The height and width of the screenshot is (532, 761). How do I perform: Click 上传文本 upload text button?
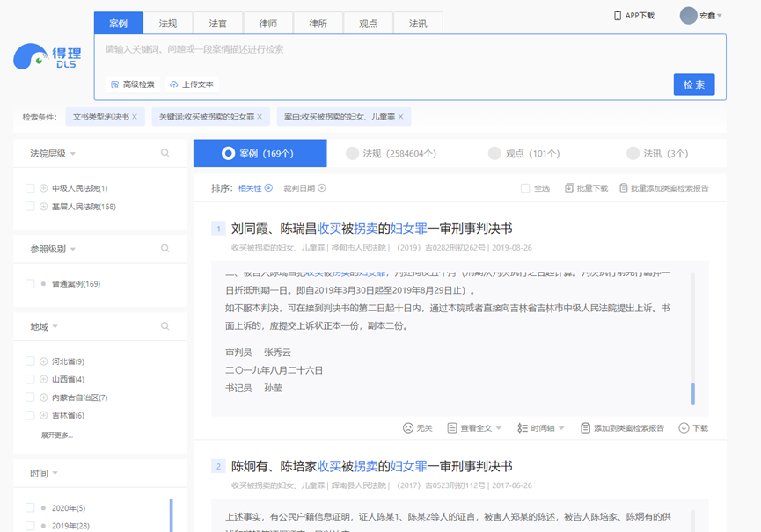pos(191,84)
